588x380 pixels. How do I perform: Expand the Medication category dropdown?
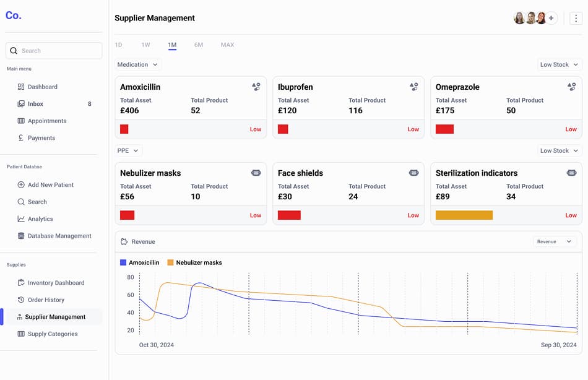pyautogui.click(x=138, y=64)
